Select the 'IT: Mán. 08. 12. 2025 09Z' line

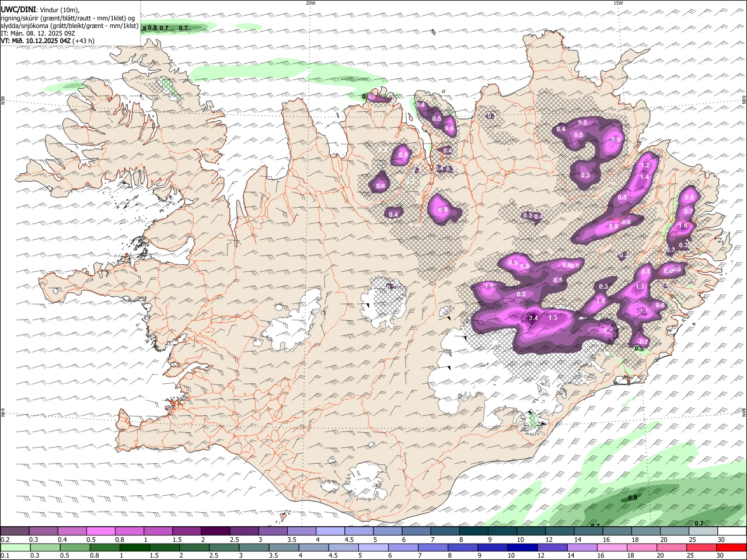tap(37, 33)
